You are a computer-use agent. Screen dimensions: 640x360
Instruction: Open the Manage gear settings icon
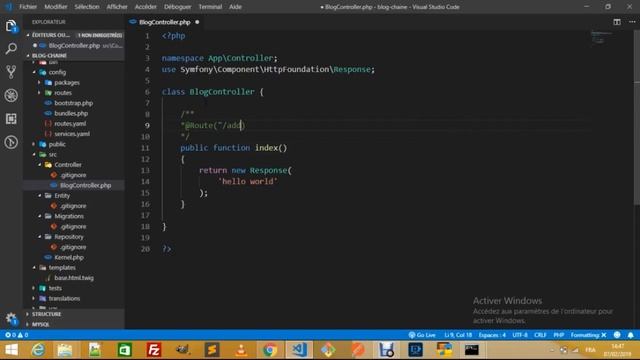(x=11, y=319)
